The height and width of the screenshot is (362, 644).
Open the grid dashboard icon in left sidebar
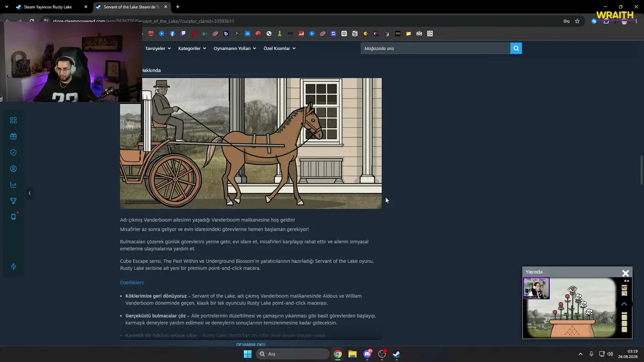click(x=14, y=120)
